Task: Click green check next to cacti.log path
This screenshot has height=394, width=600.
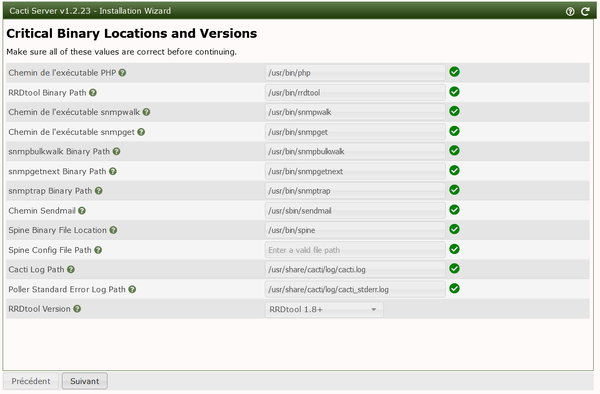Action: pyautogui.click(x=454, y=269)
